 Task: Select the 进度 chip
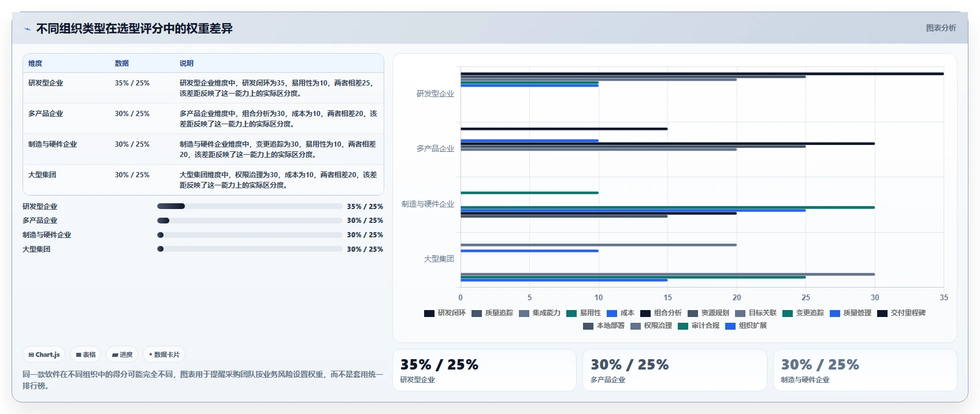tap(122, 355)
